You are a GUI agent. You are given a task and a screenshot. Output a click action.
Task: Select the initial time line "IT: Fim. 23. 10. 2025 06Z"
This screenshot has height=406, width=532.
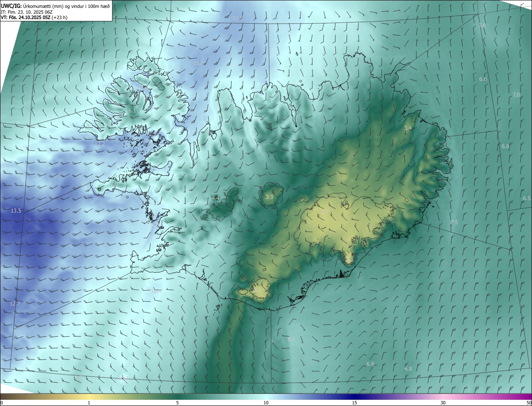click(26, 12)
